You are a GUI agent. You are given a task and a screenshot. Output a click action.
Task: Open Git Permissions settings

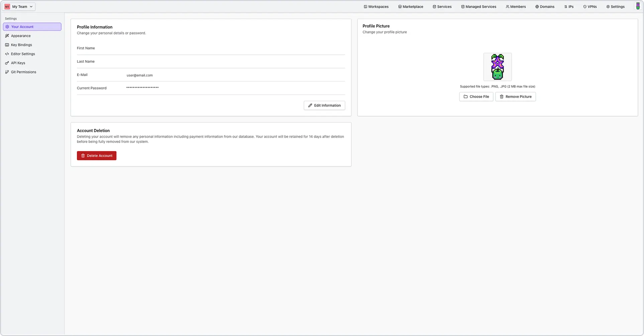pyautogui.click(x=23, y=72)
